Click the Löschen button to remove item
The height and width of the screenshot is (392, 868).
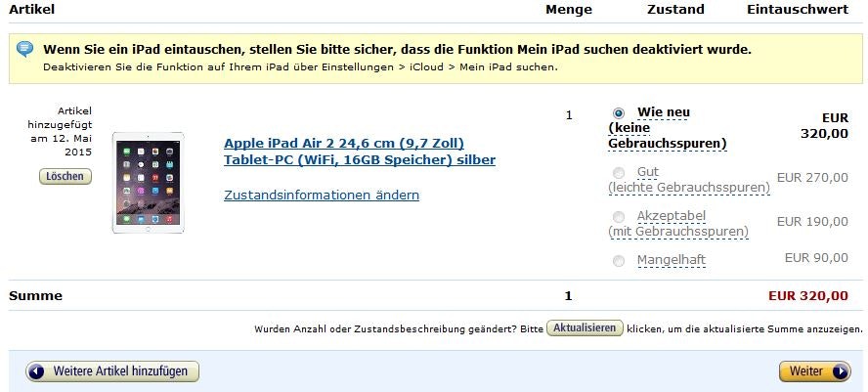click(65, 177)
